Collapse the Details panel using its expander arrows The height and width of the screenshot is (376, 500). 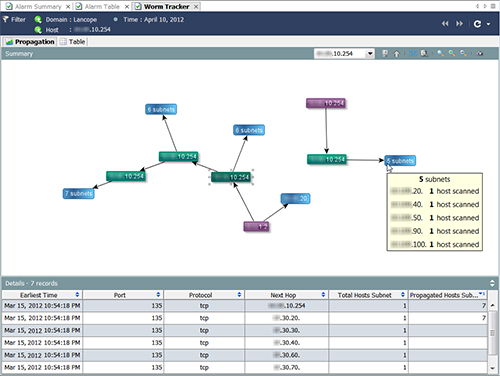pyautogui.click(x=492, y=283)
